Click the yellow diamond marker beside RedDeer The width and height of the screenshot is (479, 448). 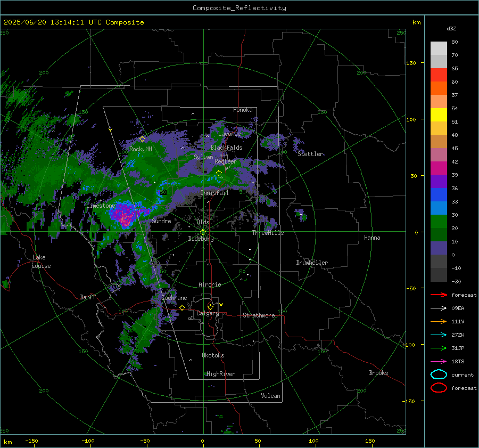pyautogui.click(x=219, y=173)
